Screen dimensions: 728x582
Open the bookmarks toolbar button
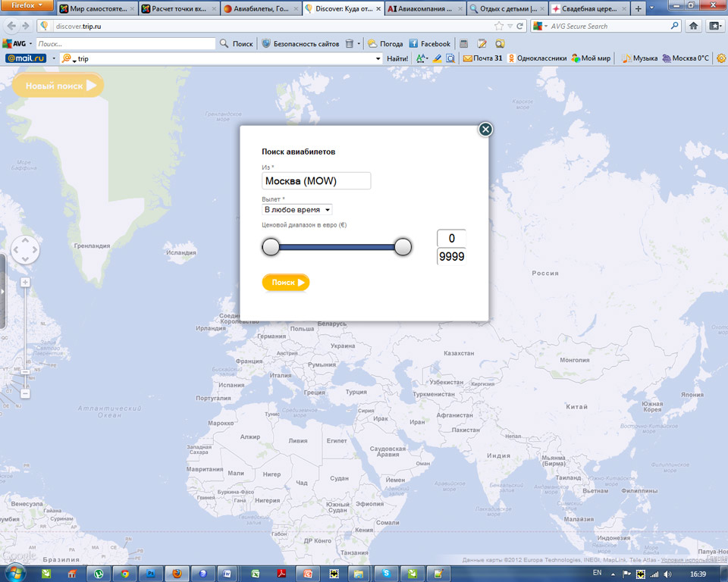[x=714, y=26]
